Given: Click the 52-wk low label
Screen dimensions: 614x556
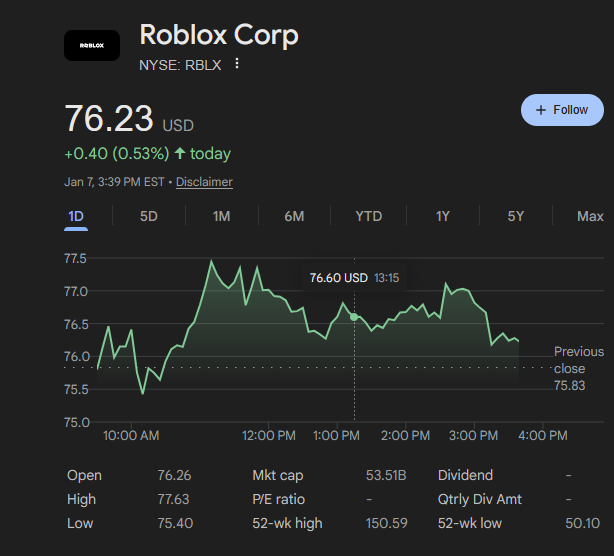Looking at the screenshot, I should [x=470, y=523].
